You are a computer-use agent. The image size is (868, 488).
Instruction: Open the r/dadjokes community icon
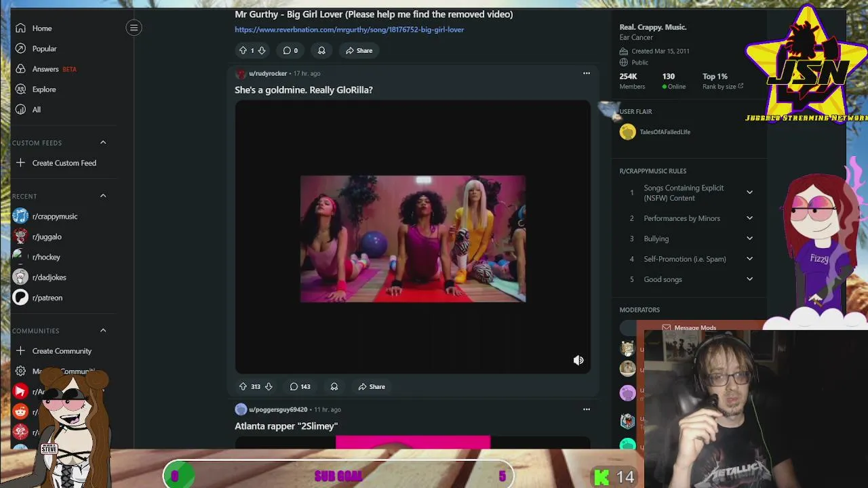coord(20,277)
